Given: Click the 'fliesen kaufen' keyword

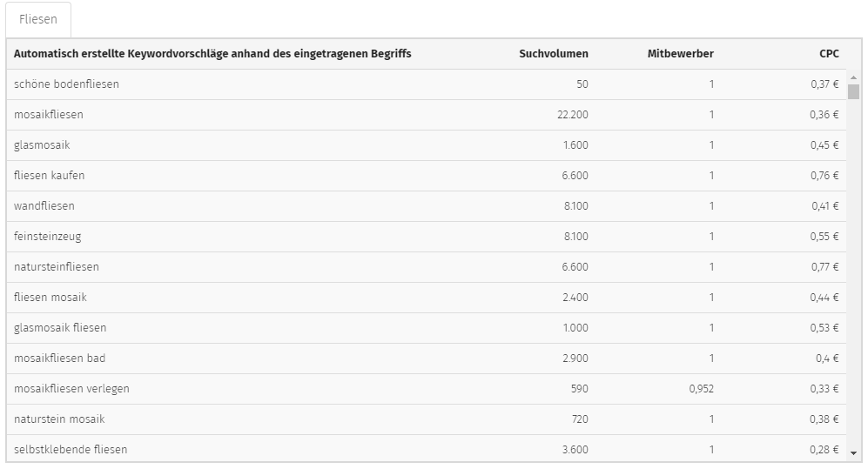Looking at the screenshot, I should [50, 175].
